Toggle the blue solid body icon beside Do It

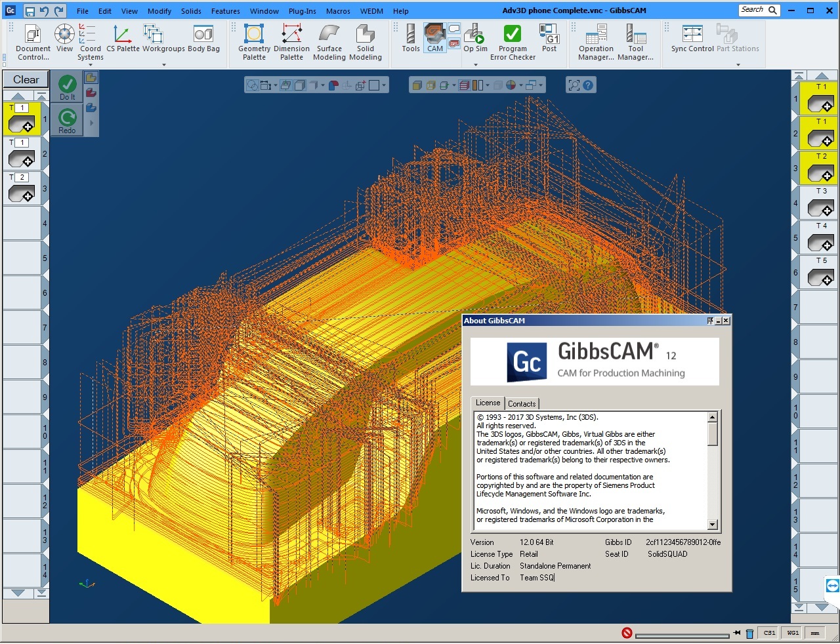(91, 108)
